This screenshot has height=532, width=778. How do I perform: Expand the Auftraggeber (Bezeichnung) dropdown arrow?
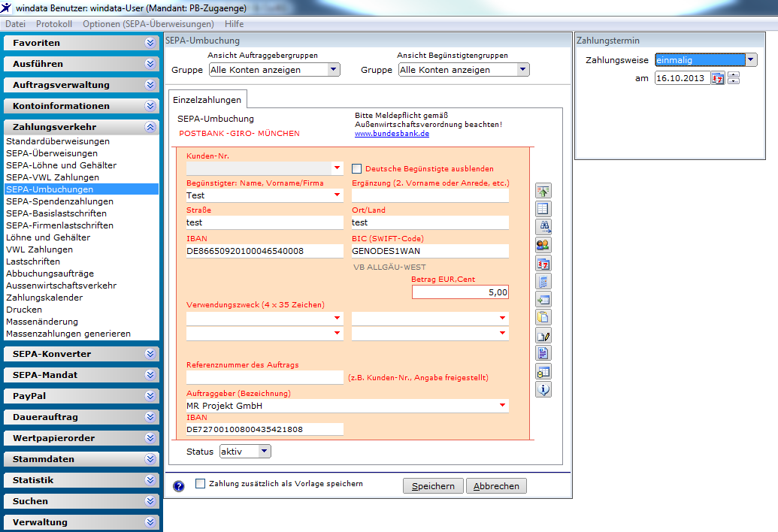pos(503,406)
